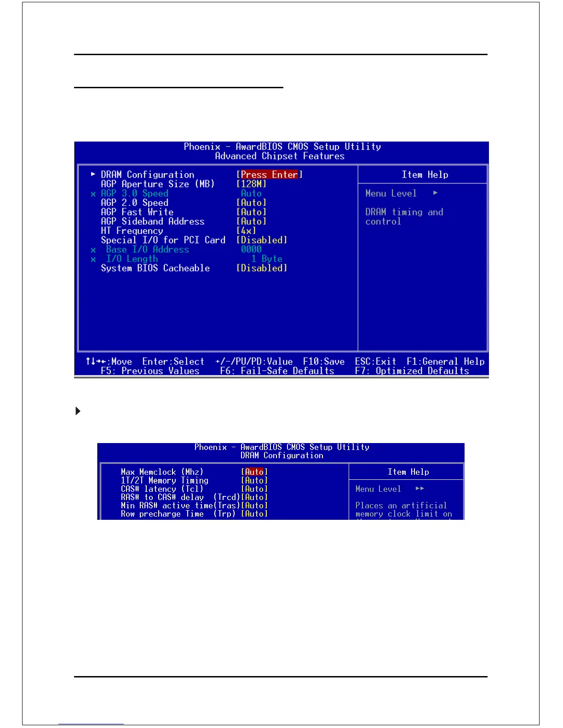
Task: Select the RAS# to CAS# delay (Trcd) item
Action: tap(180, 497)
